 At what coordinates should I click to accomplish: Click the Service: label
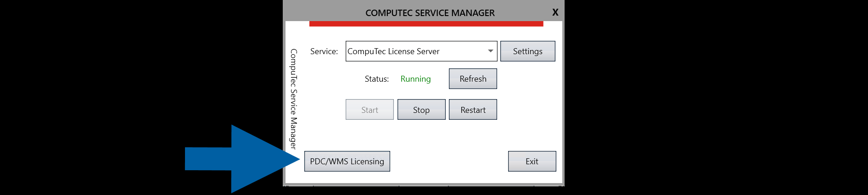(x=324, y=51)
